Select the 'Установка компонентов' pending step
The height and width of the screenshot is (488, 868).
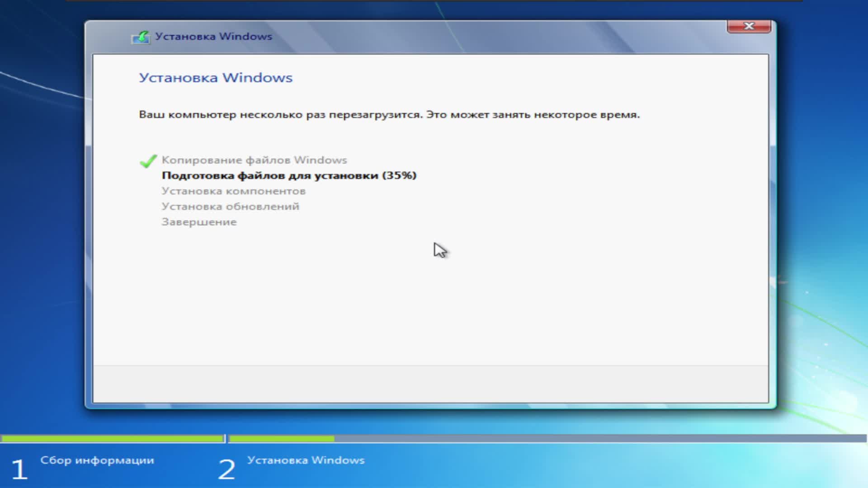233,190
